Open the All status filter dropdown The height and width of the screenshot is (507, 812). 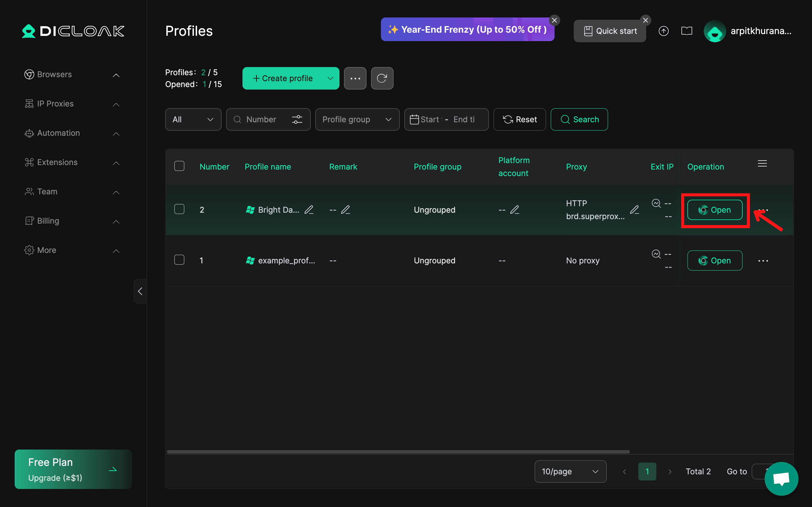tap(193, 119)
